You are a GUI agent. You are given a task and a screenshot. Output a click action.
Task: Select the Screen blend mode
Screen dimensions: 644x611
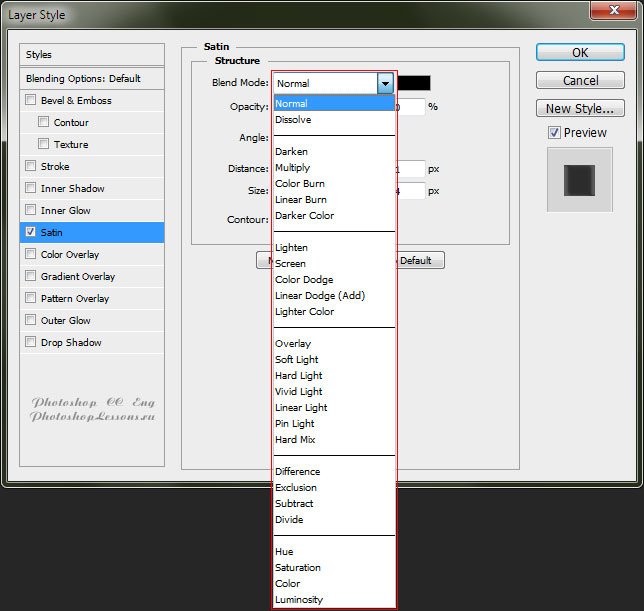pyautogui.click(x=291, y=264)
